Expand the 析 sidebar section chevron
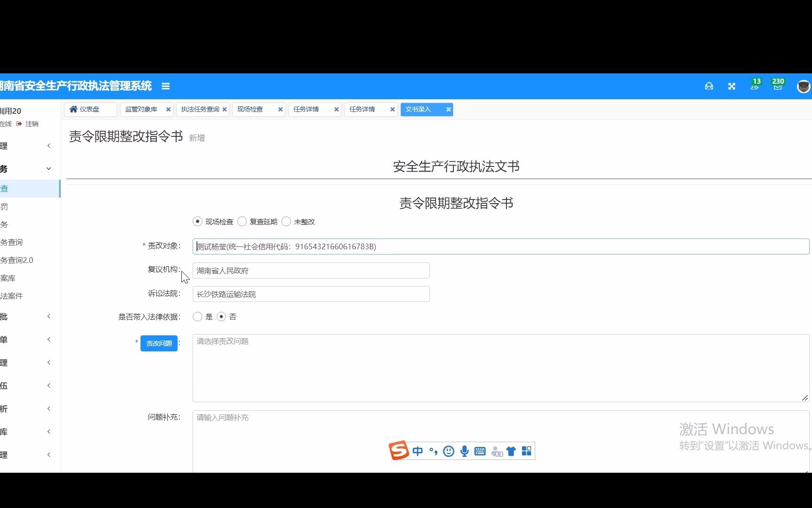 coord(49,409)
